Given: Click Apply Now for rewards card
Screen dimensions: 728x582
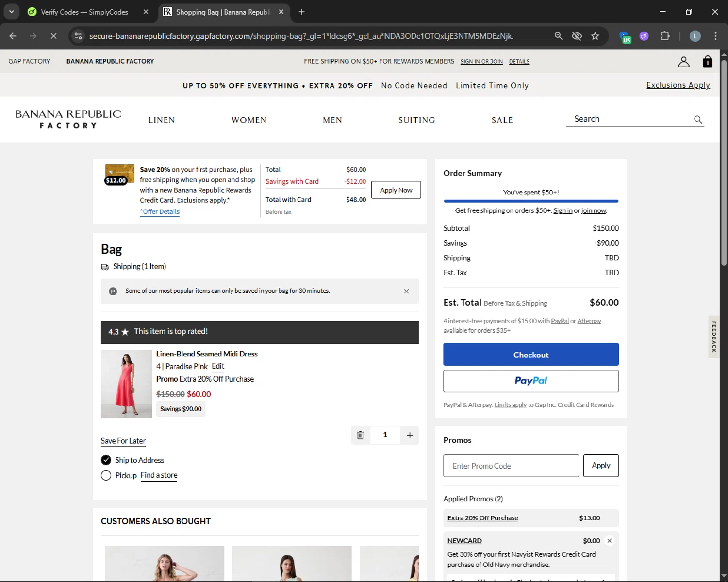Looking at the screenshot, I should point(396,190).
